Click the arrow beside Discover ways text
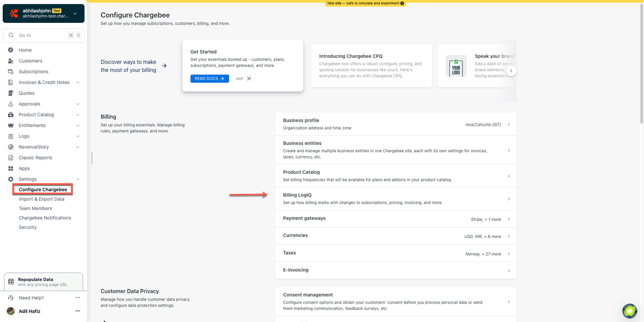The height and width of the screenshot is (322, 644). pos(164,66)
